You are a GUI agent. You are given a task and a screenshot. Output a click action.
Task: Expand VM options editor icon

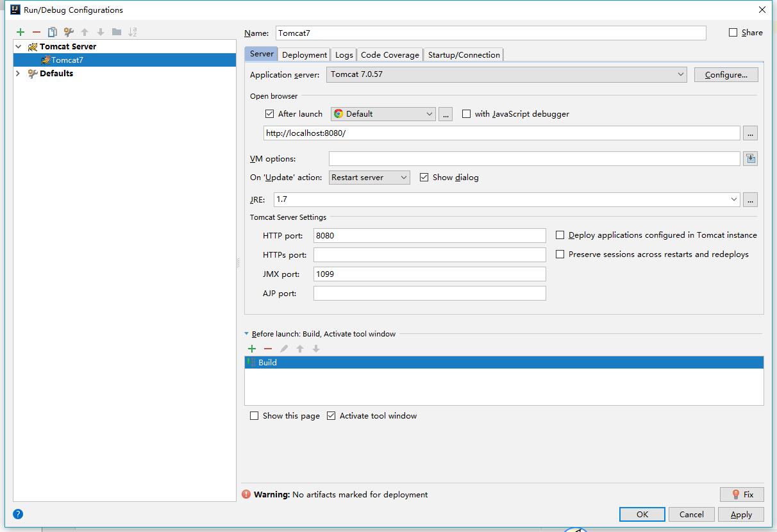pos(750,158)
